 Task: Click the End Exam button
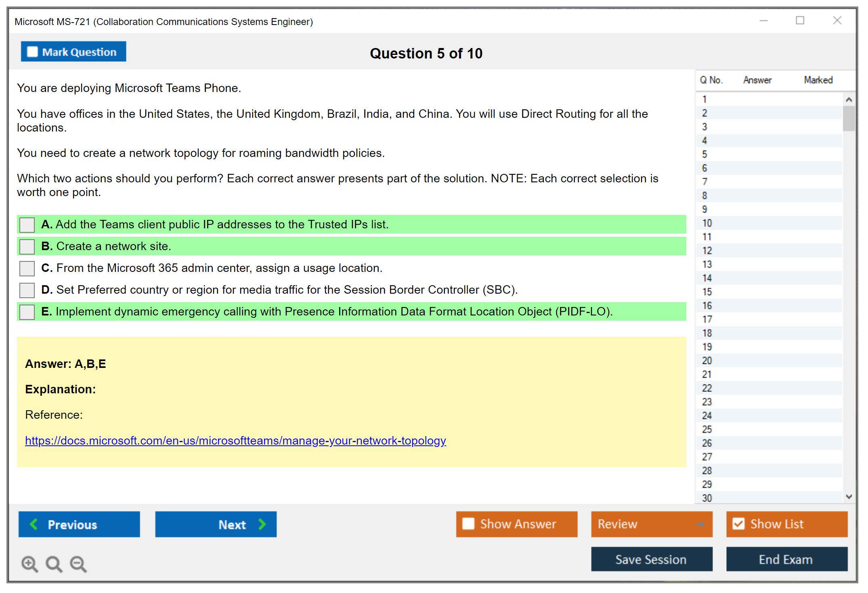point(786,559)
